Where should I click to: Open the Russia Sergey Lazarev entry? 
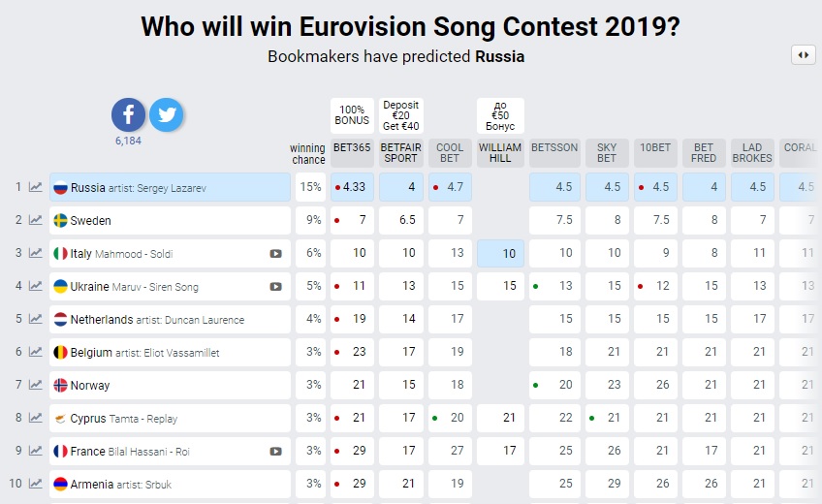[x=170, y=187]
